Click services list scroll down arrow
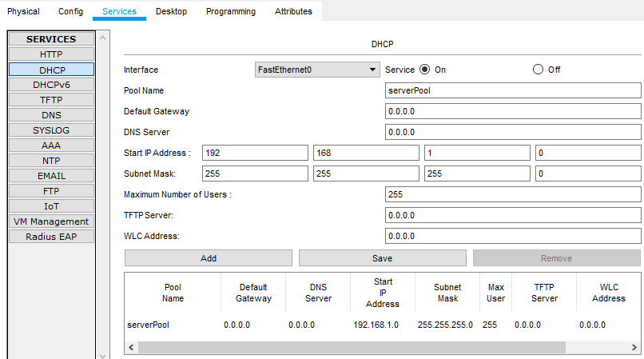 click(103, 356)
